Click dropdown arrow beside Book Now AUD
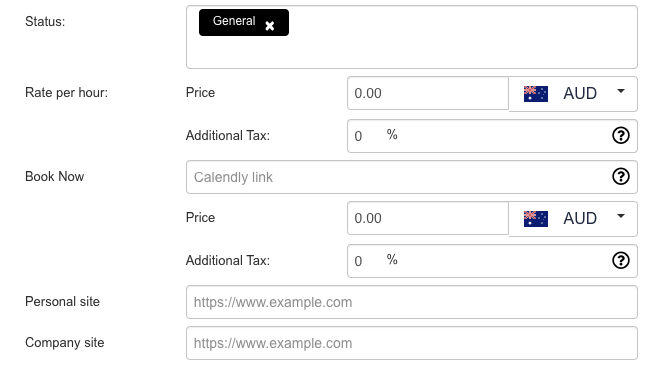Image resolution: width=666 pixels, height=366 pixels. [621, 216]
